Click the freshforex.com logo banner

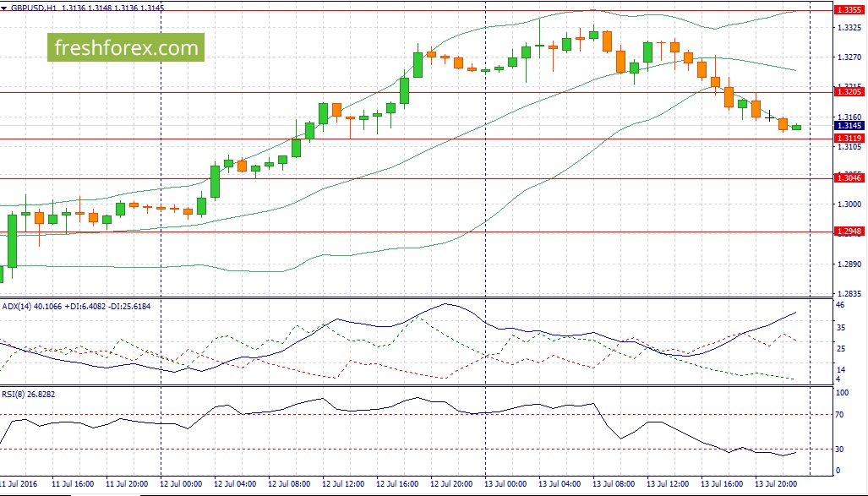(x=126, y=47)
